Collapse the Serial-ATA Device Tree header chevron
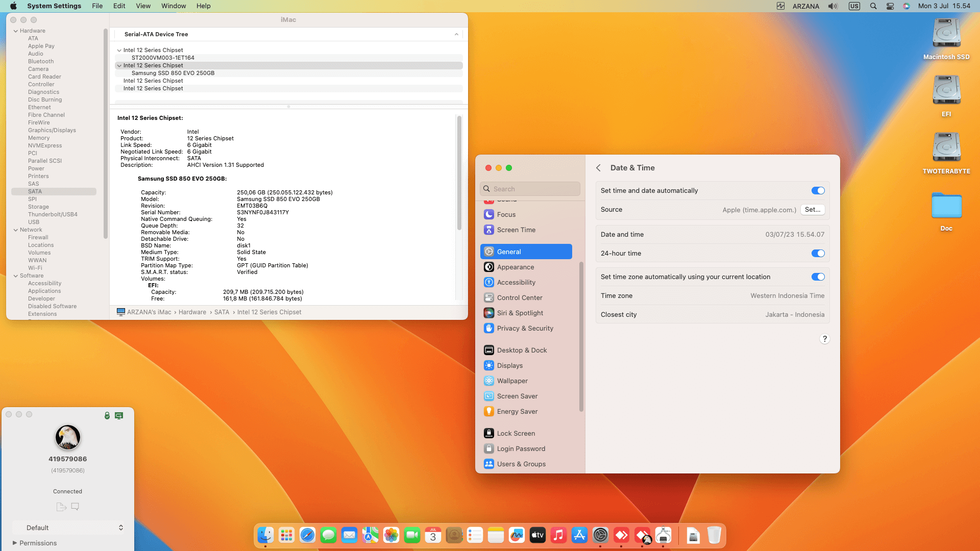This screenshot has height=551, width=980. coord(456,35)
